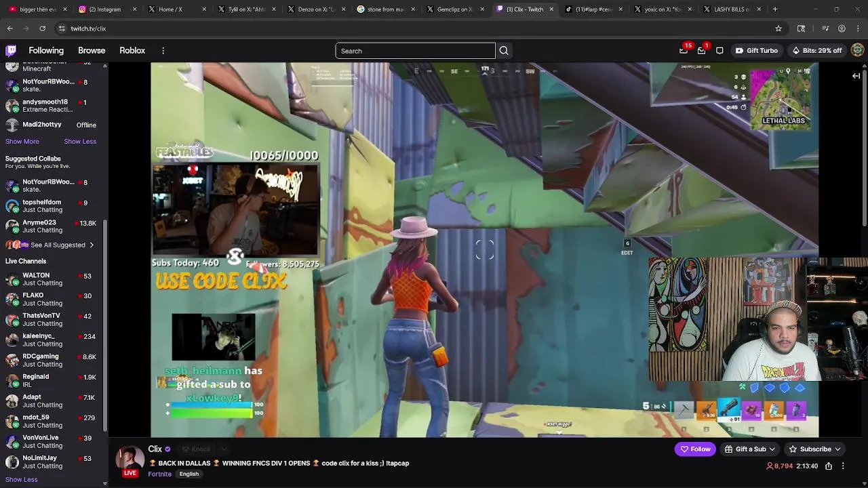This screenshot has height=488, width=868.
Task: Click the English language tag
Action: click(189, 474)
